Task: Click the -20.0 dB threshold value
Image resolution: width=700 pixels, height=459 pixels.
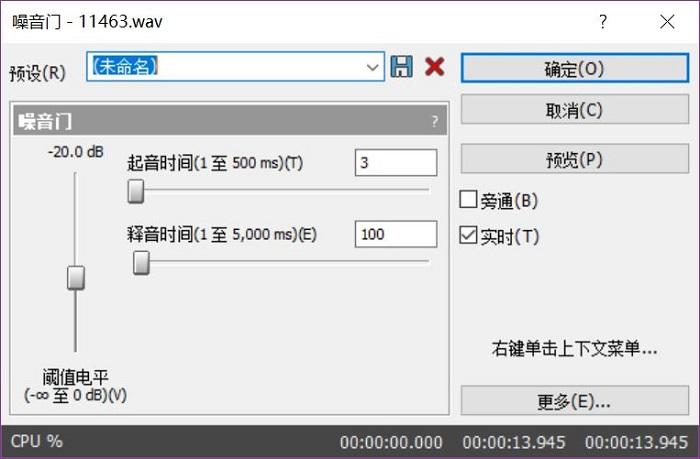Action: pyautogui.click(x=75, y=152)
